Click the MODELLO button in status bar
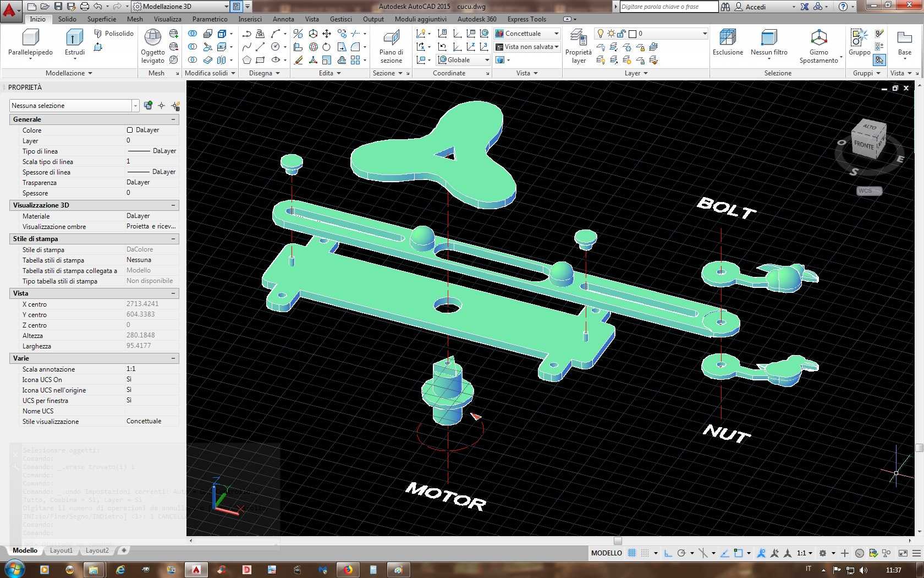 [x=607, y=553]
